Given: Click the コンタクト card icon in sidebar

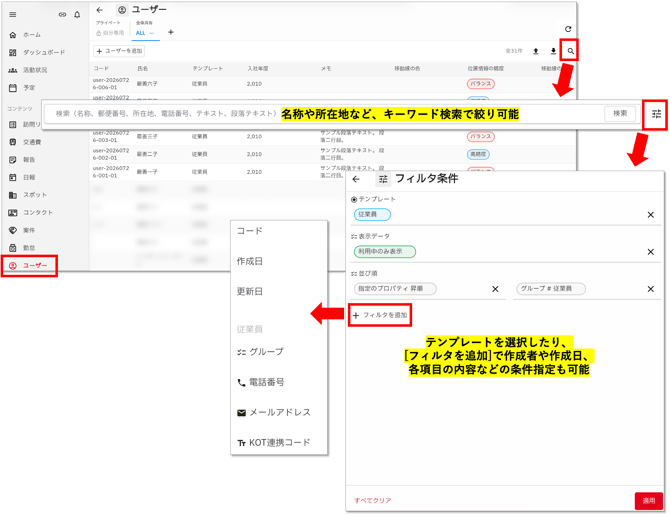Looking at the screenshot, I should [x=13, y=212].
